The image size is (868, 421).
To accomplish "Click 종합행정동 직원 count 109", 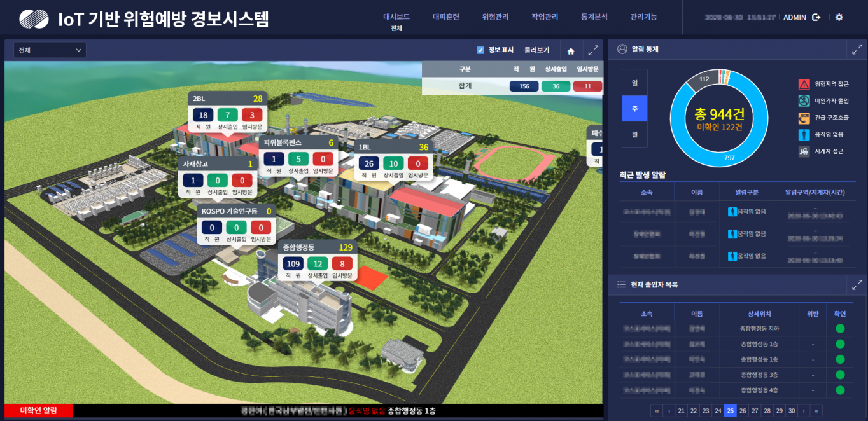I will click(293, 264).
